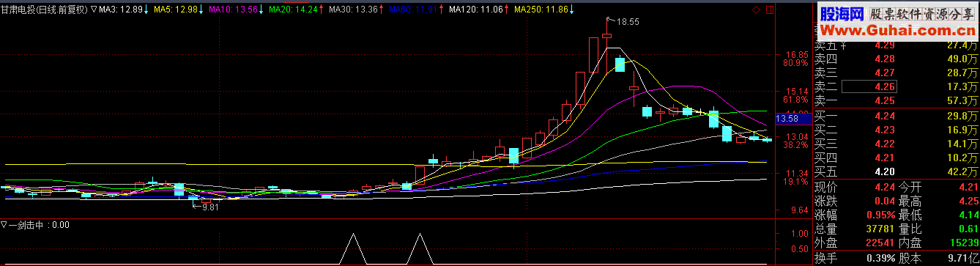Click the 16.85 price axis label

point(796,55)
